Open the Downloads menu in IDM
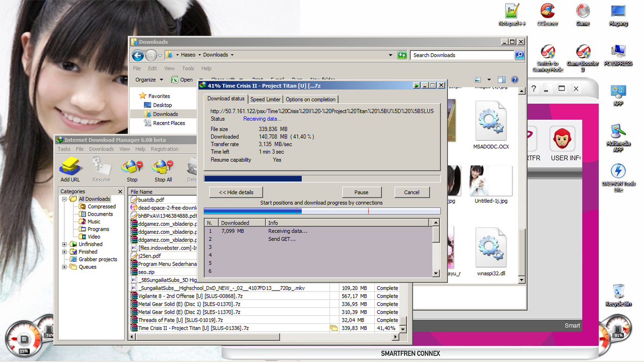 101,149
